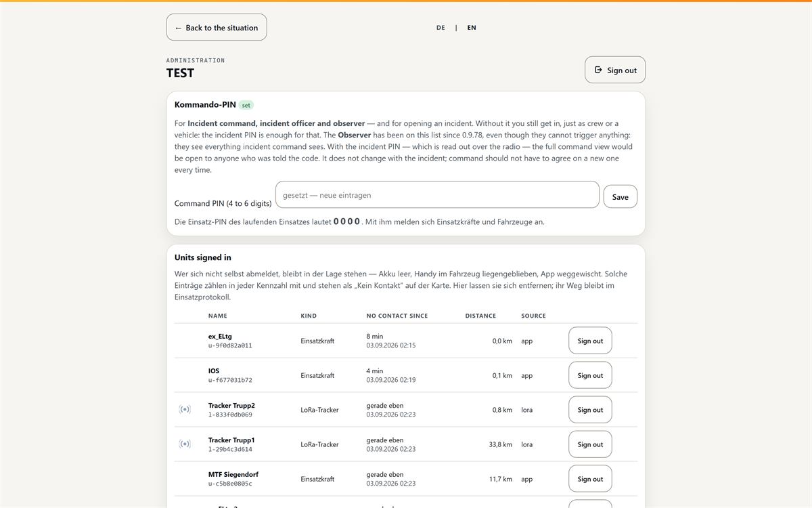The height and width of the screenshot is (508, 812).
Task: Select the ex_ELtg unit name
Action: [220, 336]
